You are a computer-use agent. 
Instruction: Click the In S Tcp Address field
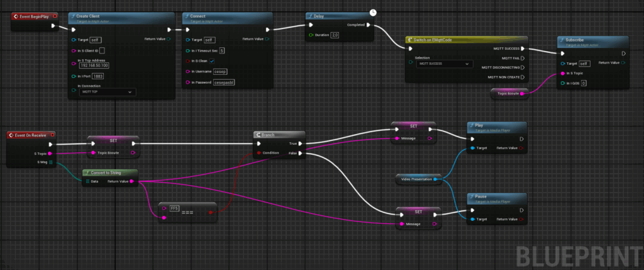pos(94,65)
